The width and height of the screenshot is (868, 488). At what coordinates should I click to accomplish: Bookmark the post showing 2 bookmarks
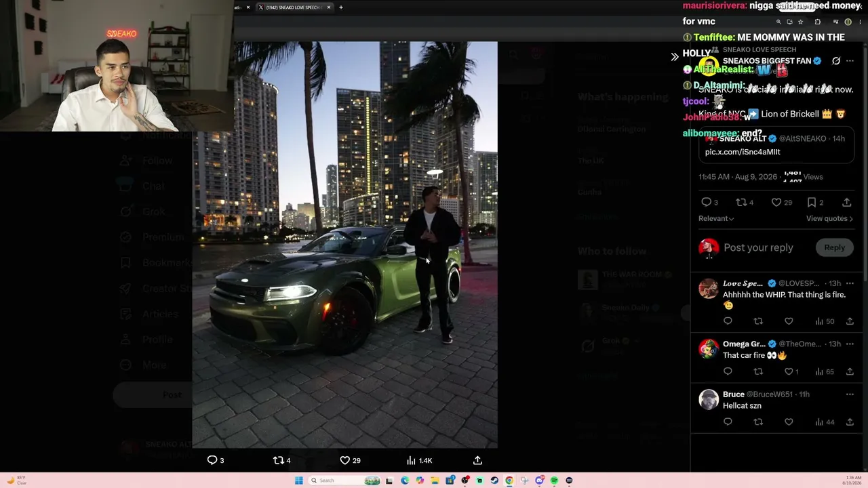click(812, 202)
